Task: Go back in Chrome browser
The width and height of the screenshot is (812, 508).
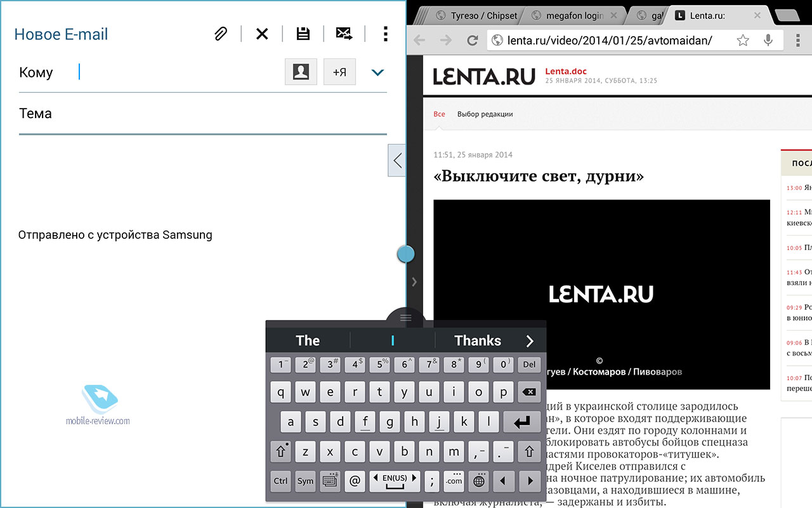Action: 419,40
